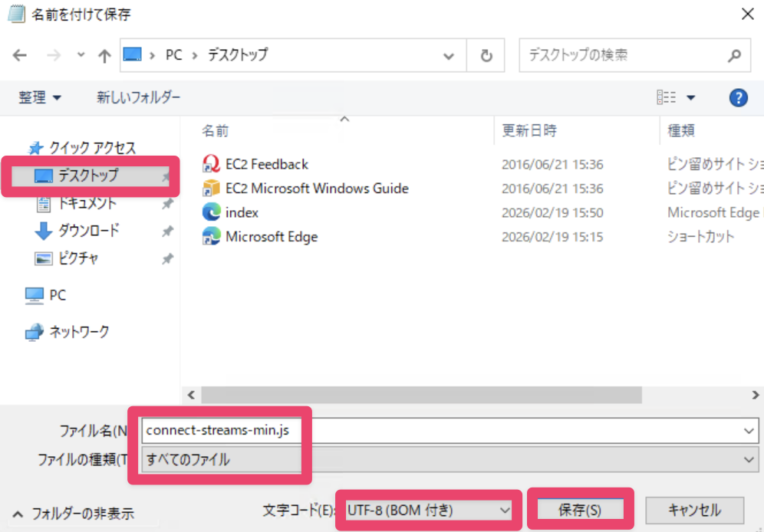Click 新しいフォルダー in the toolbar

[x=138, y=97]
